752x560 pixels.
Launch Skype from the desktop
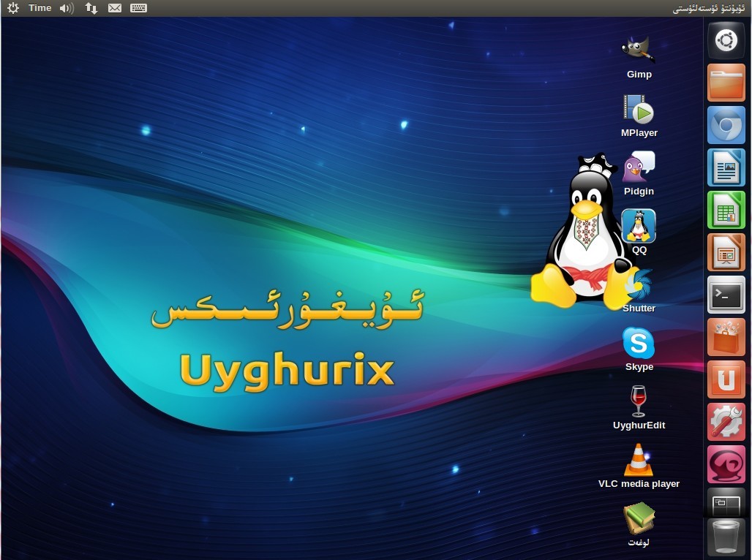point(639,343)
